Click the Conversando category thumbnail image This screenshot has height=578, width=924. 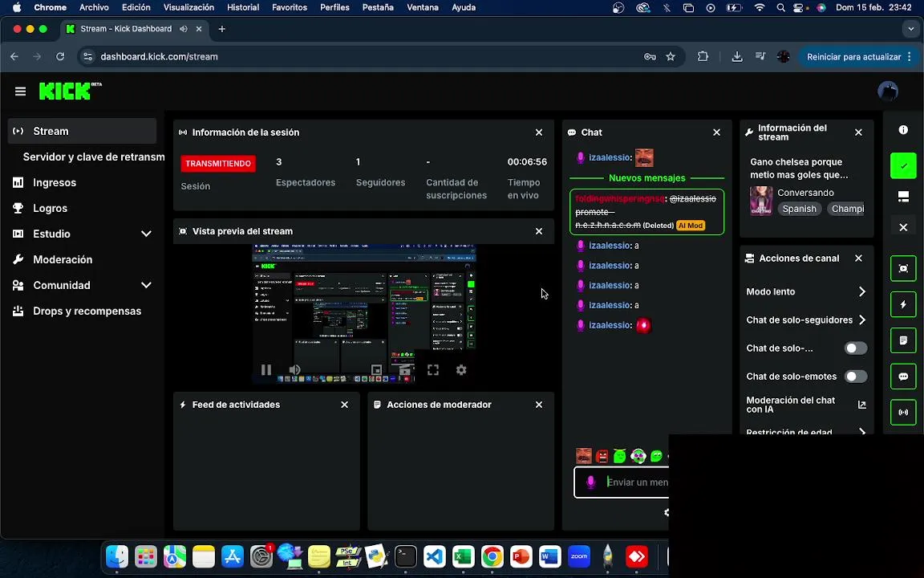click(x=760, y=201)
